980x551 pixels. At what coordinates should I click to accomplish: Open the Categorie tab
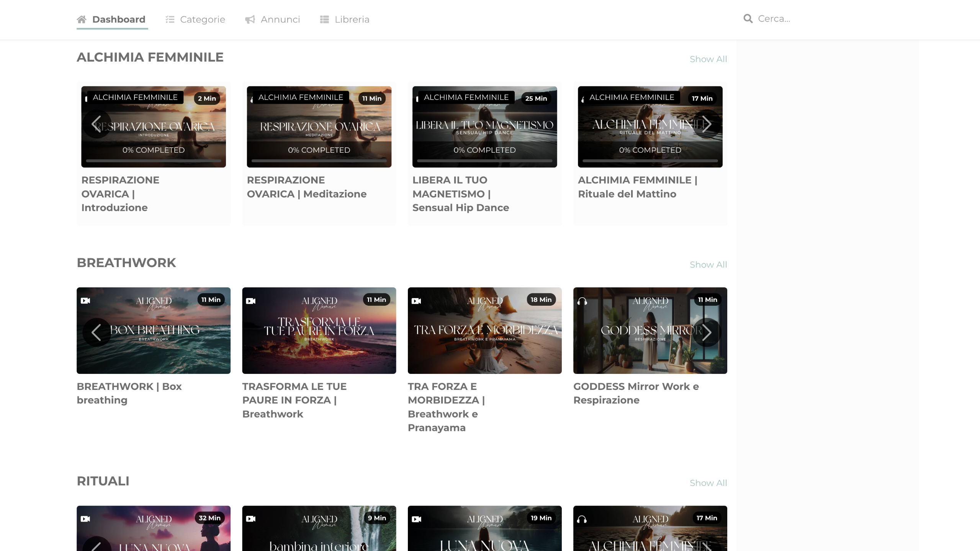202,19
